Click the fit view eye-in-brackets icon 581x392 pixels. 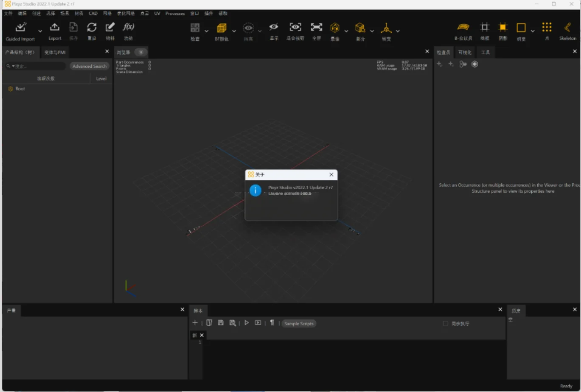tap(295, 27)
